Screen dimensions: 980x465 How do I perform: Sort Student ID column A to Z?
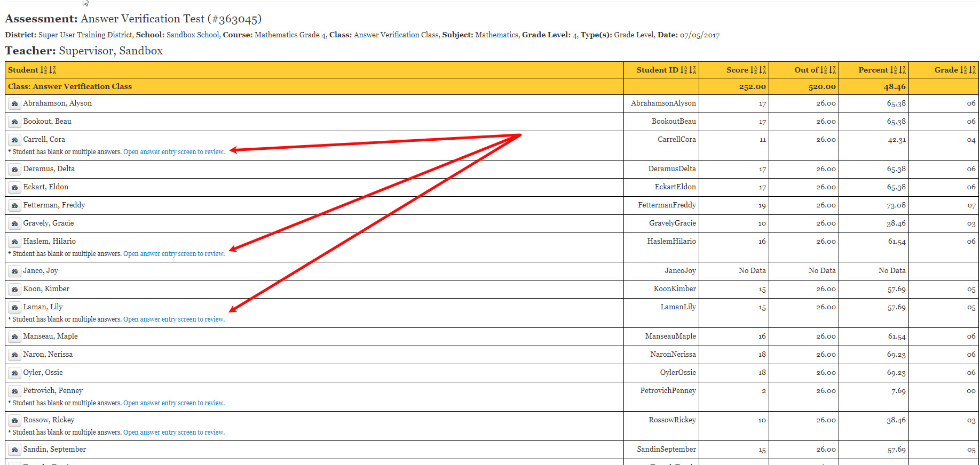684,70
